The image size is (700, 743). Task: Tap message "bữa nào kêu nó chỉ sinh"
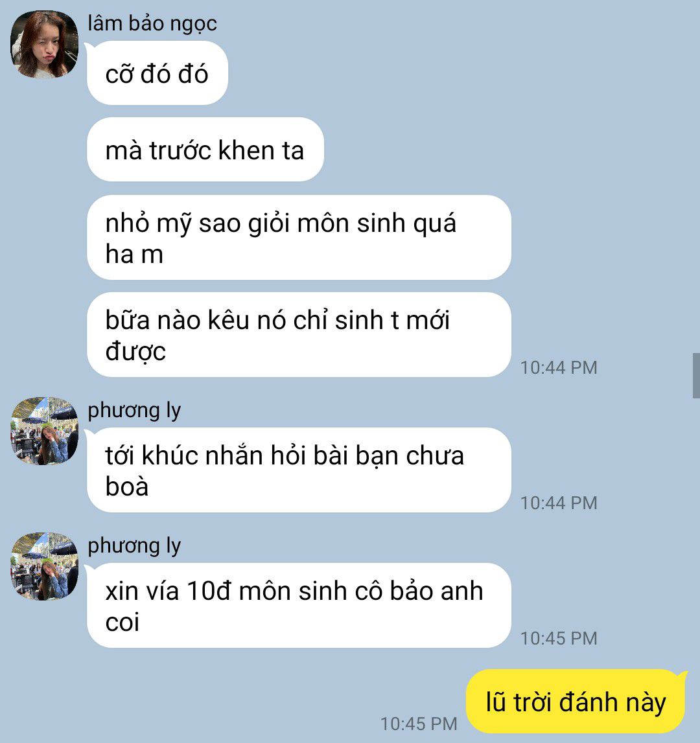pyautogui.click(x=299, y=334)
